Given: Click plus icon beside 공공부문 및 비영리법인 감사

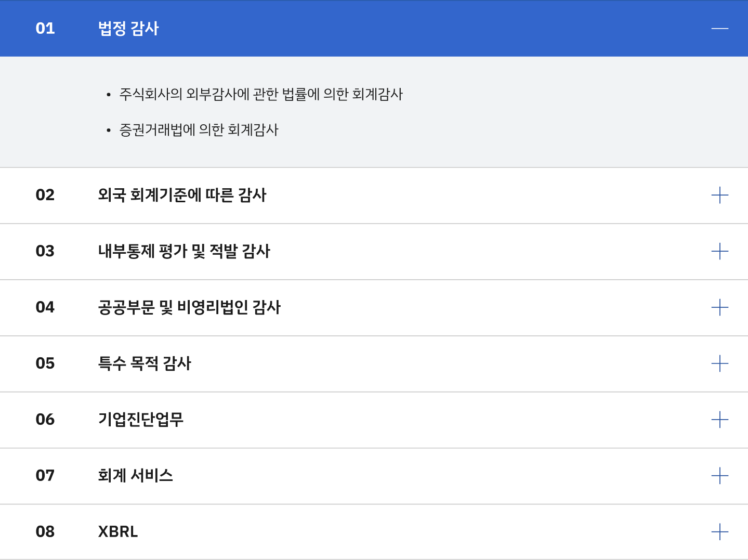Looking at the screenshot, I should coord(719,308).
